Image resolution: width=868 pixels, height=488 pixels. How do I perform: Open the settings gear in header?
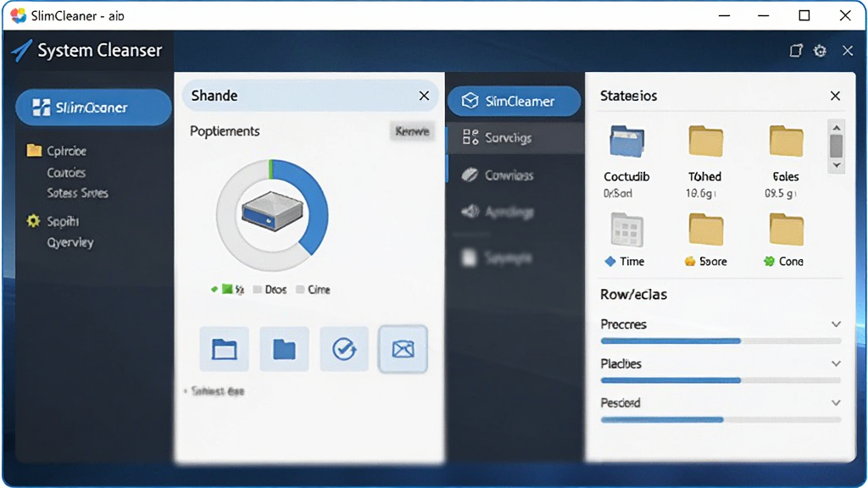pos(820,51)
